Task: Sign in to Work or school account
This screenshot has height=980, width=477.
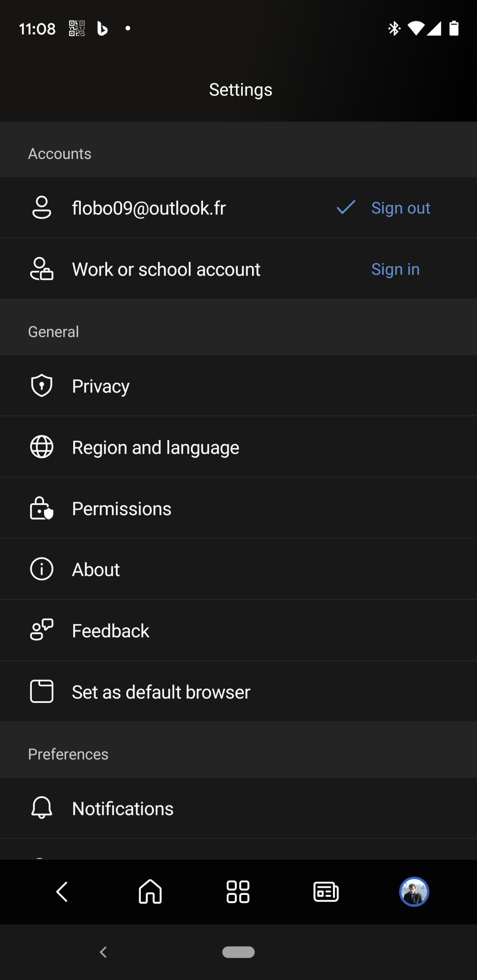Action: (x=395, y=269)
